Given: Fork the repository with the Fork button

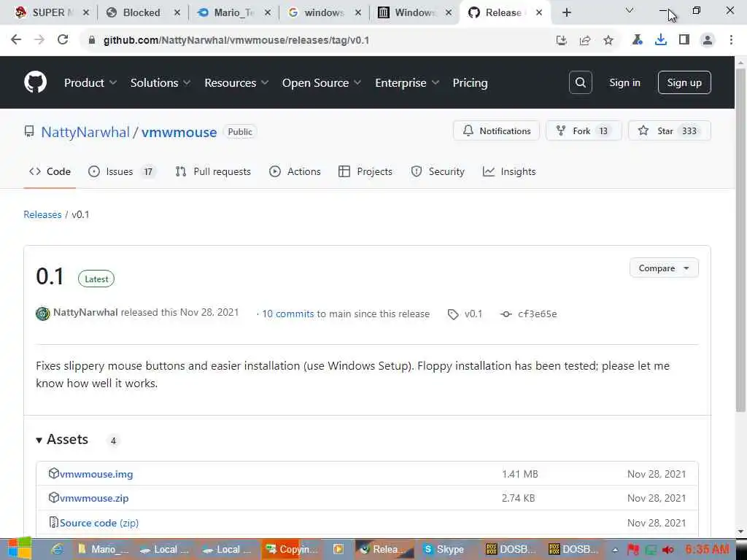Looking at the screenshot, I should pyautogui.click(x=584, y=131).
